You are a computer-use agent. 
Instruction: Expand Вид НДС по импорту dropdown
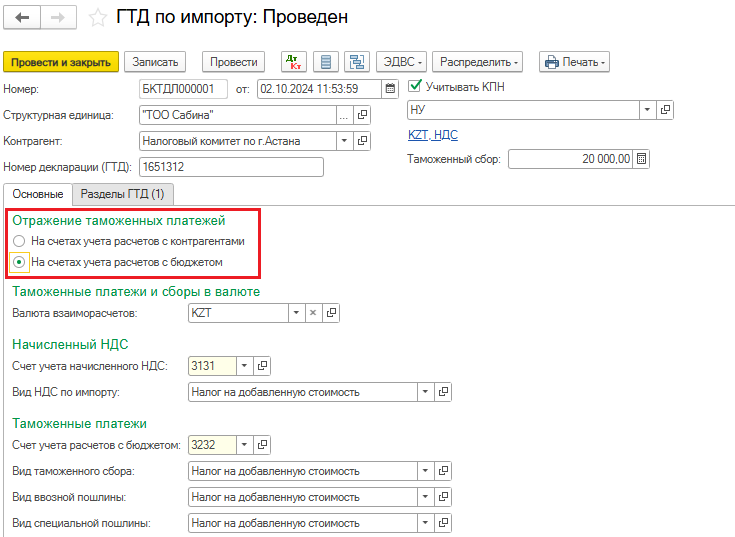click(425, 392)
